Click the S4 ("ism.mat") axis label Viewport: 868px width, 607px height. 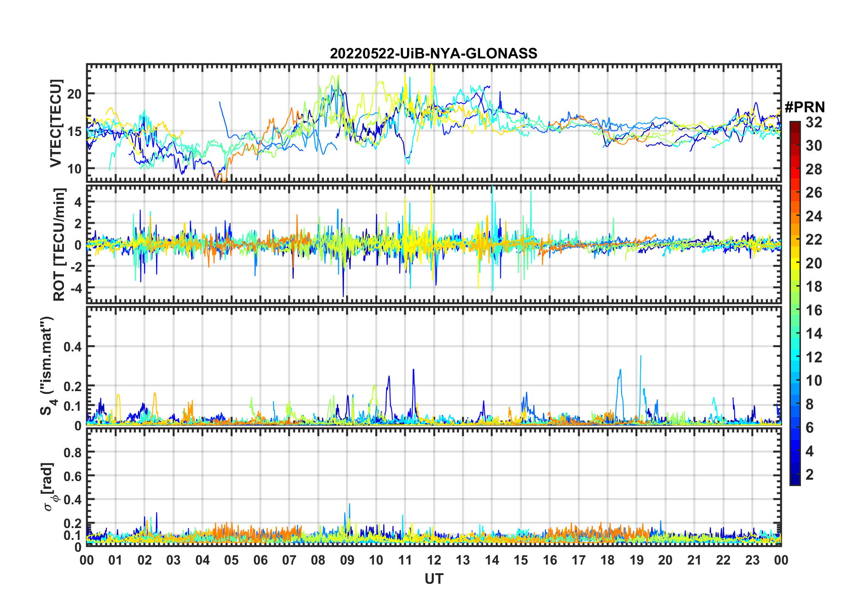tap(47, 366)
